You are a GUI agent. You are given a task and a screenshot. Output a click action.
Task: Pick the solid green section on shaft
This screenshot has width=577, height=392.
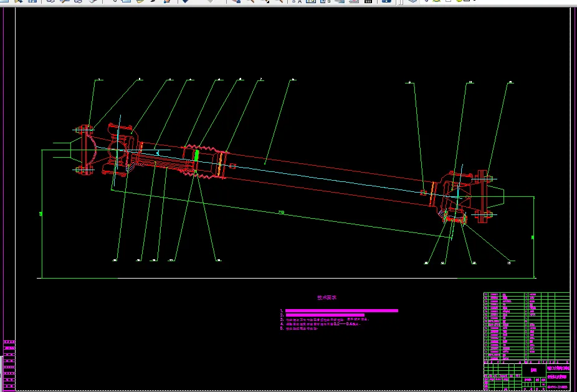click(x=196, y=155)
